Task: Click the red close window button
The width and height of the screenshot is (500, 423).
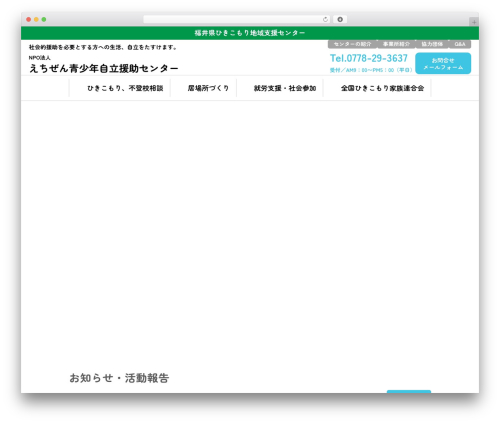Action: pyautogui.click(x=29, y=19)
